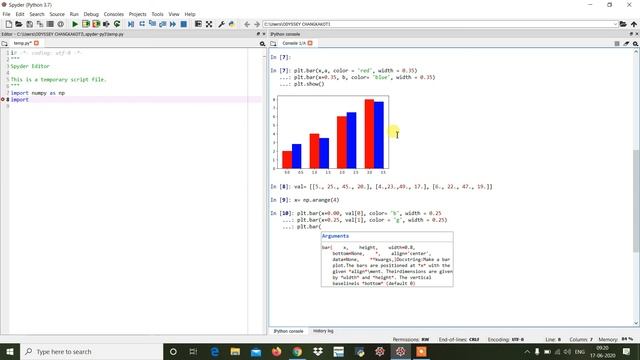Open Google Chrome from the taskbar
The height and width of the screenshot is (360, 640).
pos(297,351)
